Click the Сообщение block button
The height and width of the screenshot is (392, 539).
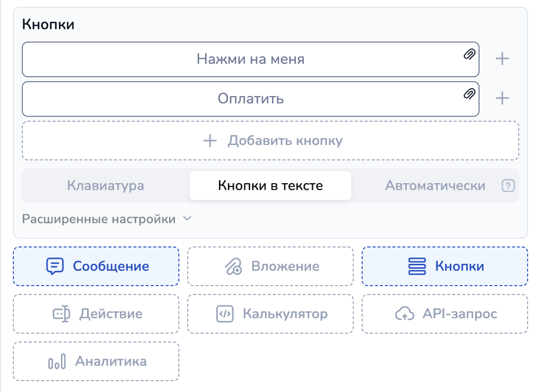pos(96,266)
